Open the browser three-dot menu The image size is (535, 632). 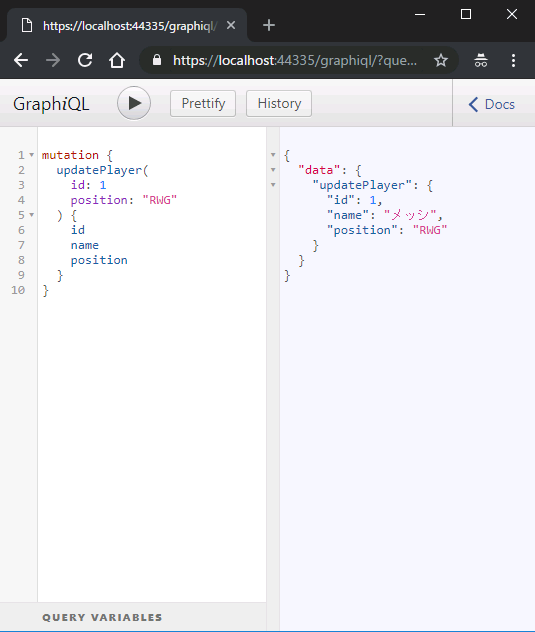(x=513, y=60)
